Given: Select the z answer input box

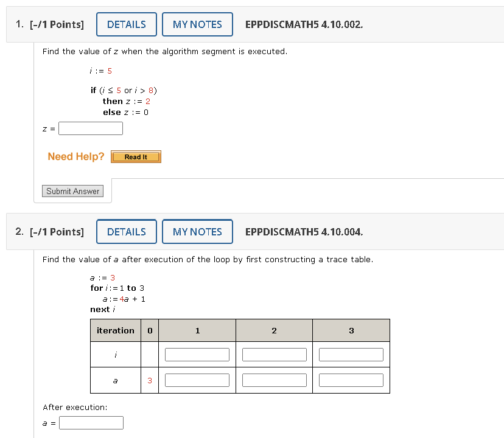Looking at the screenshot, I should pos(90,128).
